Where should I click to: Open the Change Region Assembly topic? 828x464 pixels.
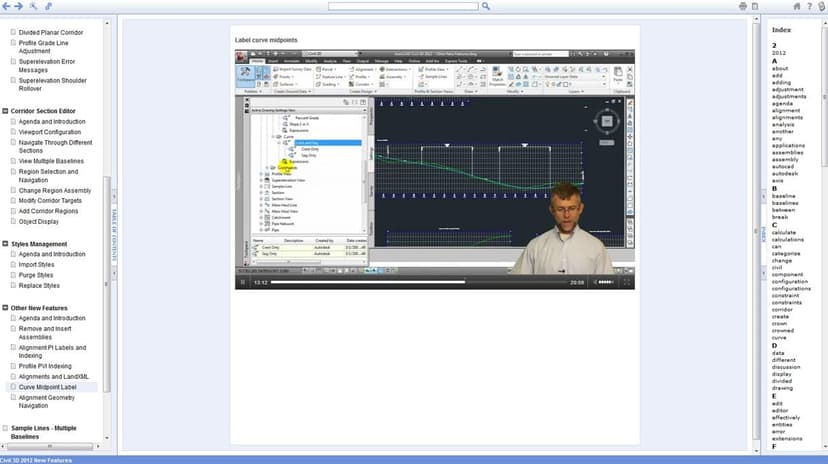point(55,191)
